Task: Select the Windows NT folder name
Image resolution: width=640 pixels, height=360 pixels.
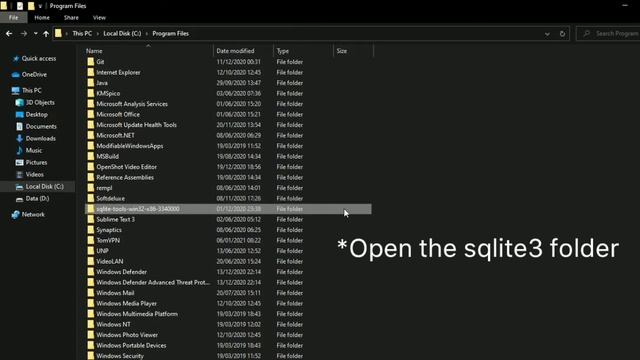Action: pos(113,324)
